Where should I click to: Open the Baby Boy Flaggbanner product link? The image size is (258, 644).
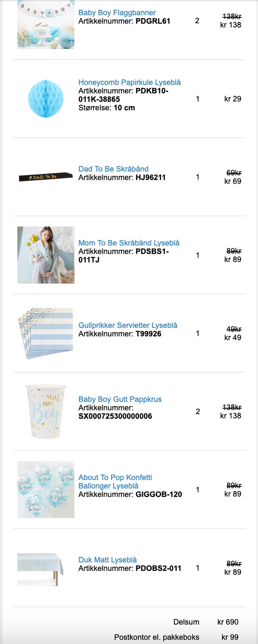[x=117, y=13]
